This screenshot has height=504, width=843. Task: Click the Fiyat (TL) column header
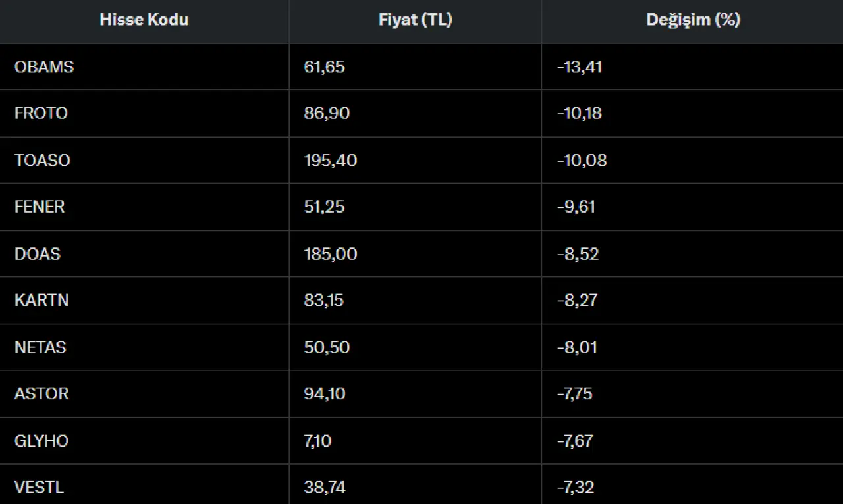pyautogui.click(x=415, y=20)
